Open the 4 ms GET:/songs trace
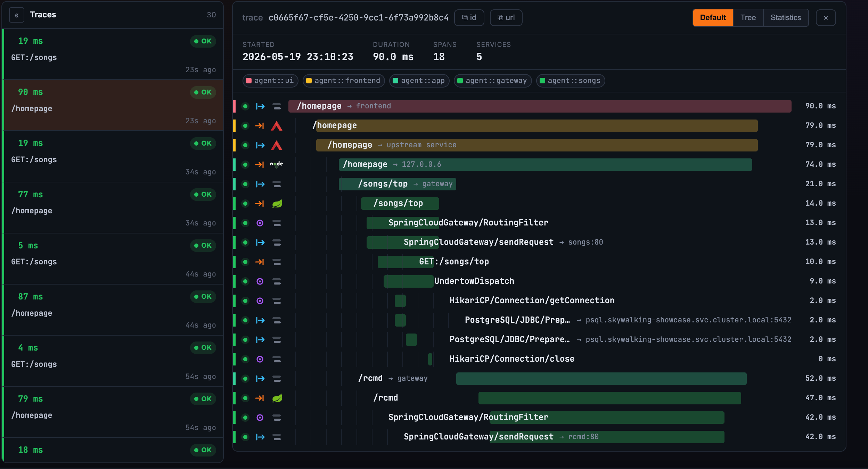 [113, 361]
